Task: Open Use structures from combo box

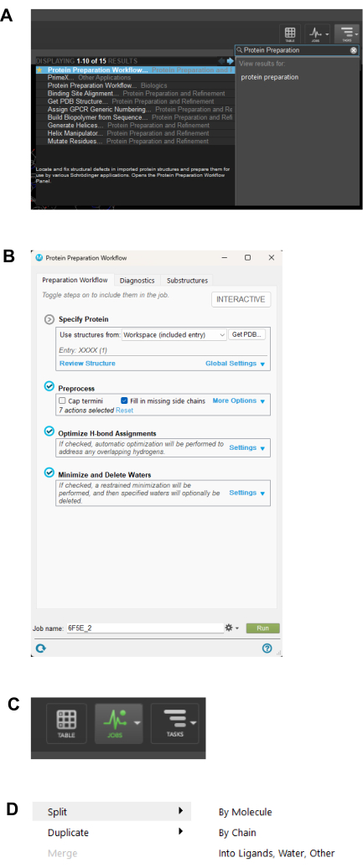Action: 174,335
